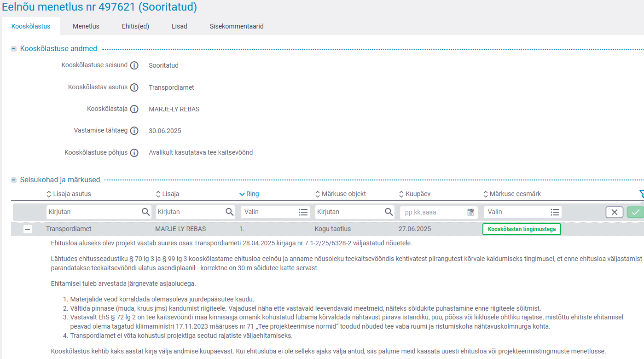Clear filters with the X button
Screen dimensions: 644x359
615,212
